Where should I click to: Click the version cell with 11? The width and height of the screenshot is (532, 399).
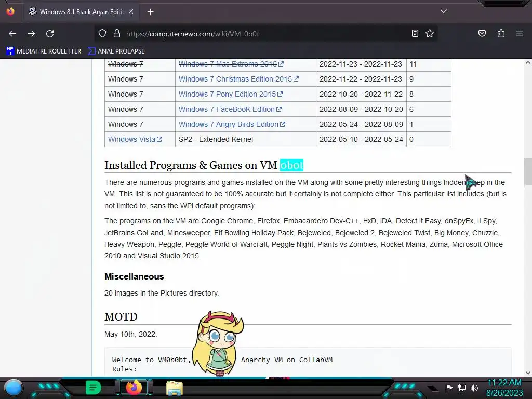pyautogui.click(x=429, y=64)
